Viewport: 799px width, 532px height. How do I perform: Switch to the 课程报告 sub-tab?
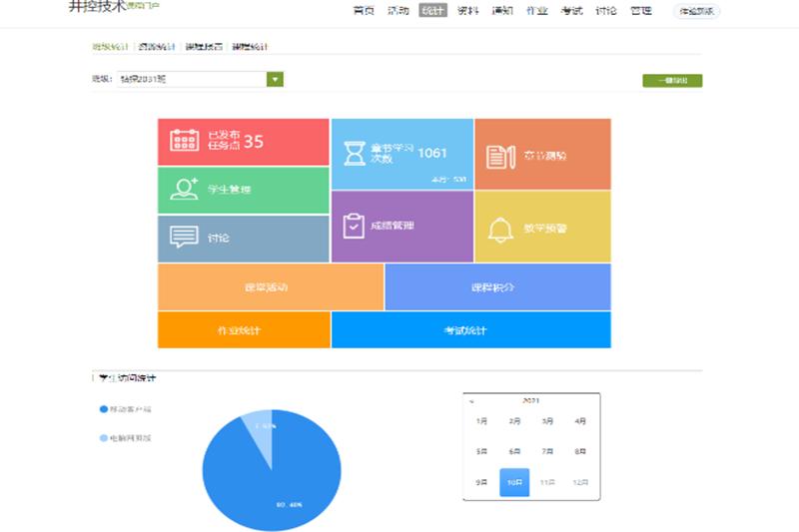(204, 47)
